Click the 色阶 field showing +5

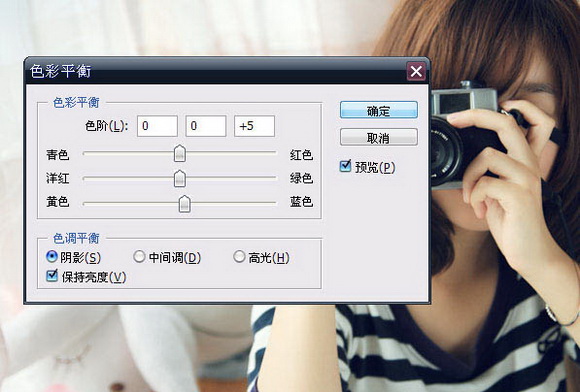pos(254,126)
